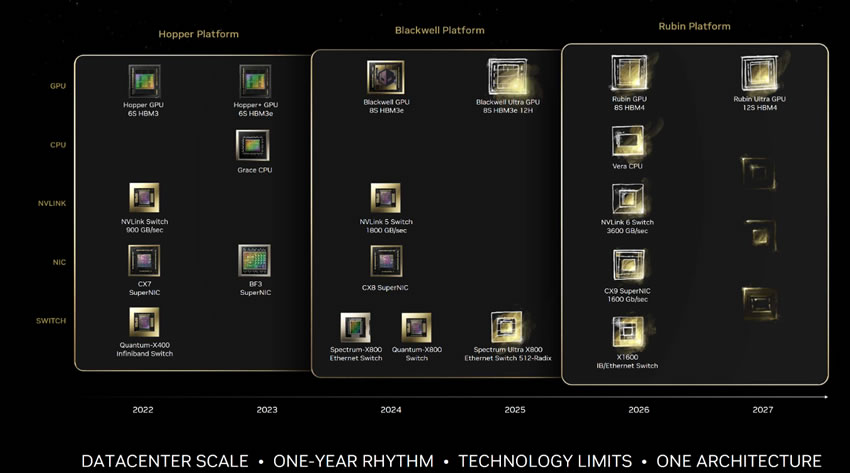Click the 2024 timeline year
850x473 pixels.
[x=391, y=410]
